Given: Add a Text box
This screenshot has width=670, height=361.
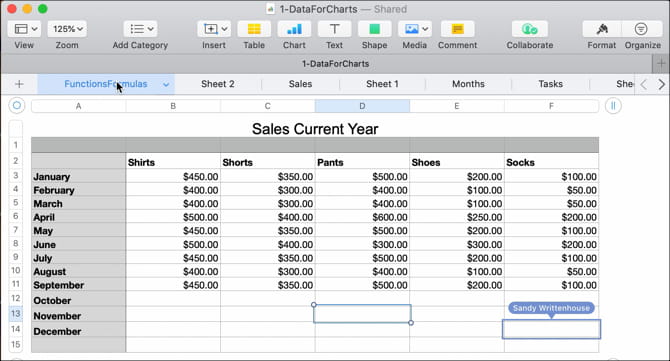Looking at the screenshot, I should coord(335,29).
